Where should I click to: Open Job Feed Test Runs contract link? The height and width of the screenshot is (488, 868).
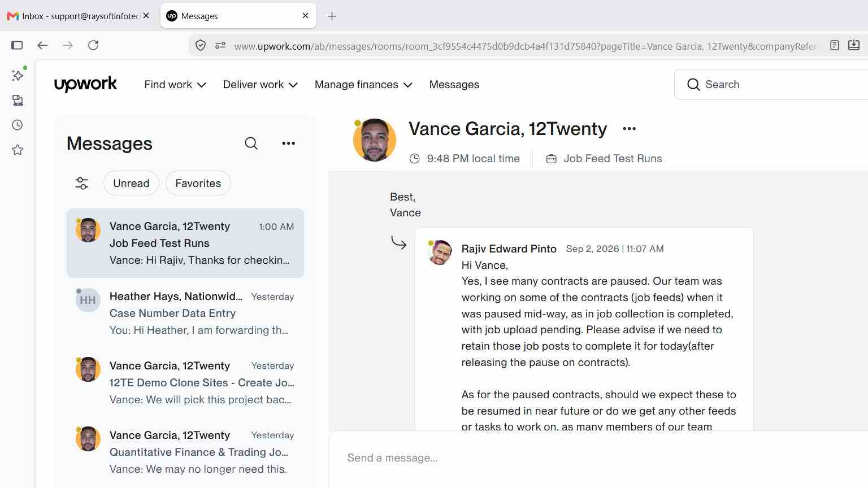point(613,159)
